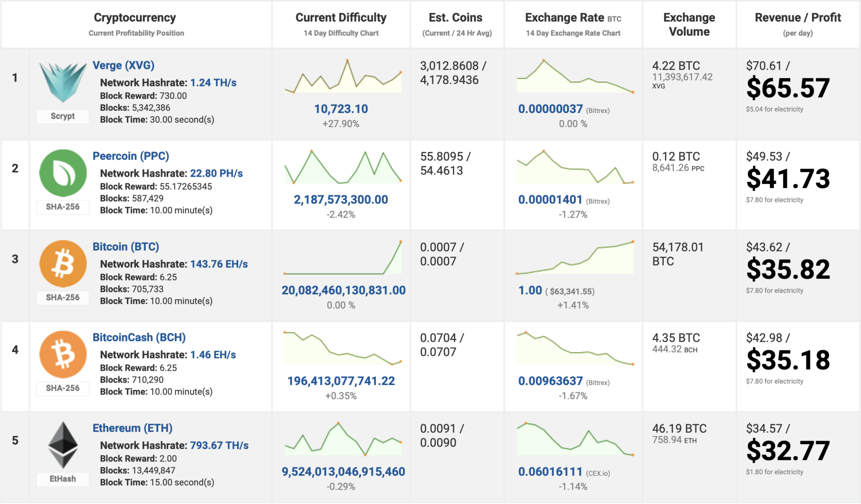Click Verge difficulty value 10,723.10
Screen dimensions: 861x504
coord(341,109)
